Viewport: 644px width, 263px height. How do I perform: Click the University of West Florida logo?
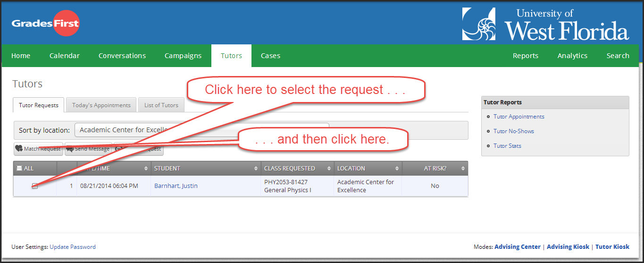click(x=545, y=24)
